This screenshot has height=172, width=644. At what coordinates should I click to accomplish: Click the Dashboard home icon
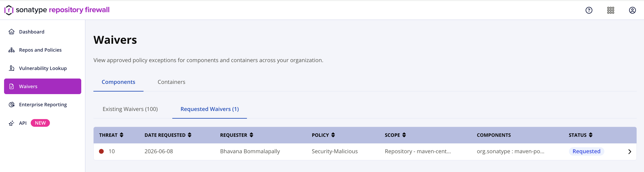(x=12, y=32)
